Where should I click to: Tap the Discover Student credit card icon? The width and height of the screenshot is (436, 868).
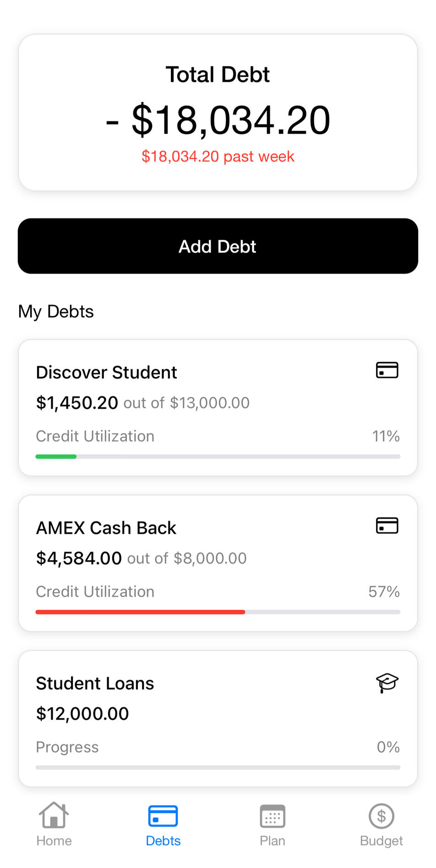(387, 370)
